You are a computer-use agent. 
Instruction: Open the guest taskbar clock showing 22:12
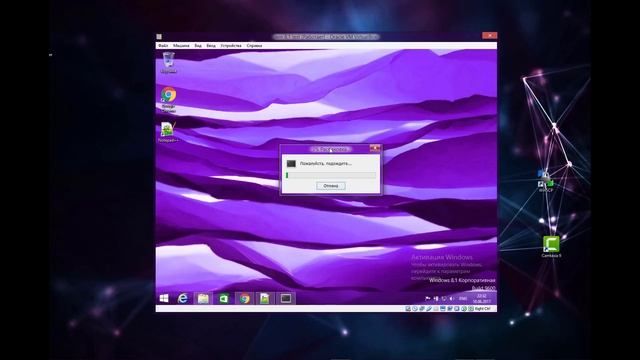(x=482, y=298)
